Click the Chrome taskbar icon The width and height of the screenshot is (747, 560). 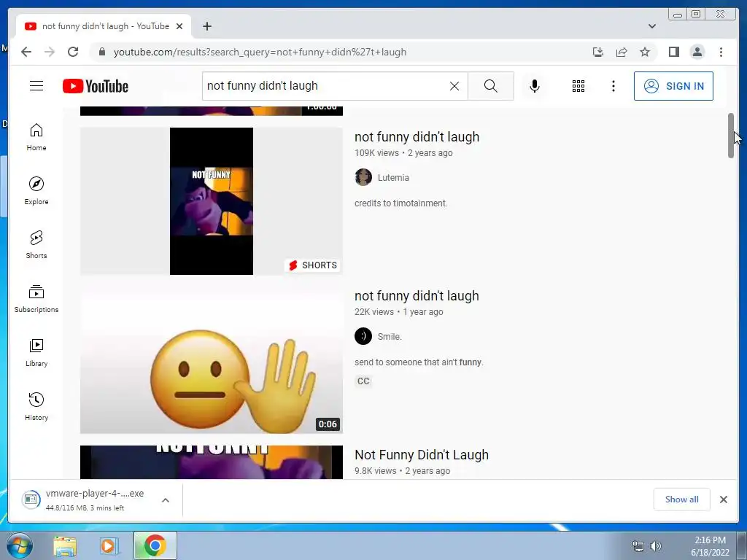(x=155, y=545)
